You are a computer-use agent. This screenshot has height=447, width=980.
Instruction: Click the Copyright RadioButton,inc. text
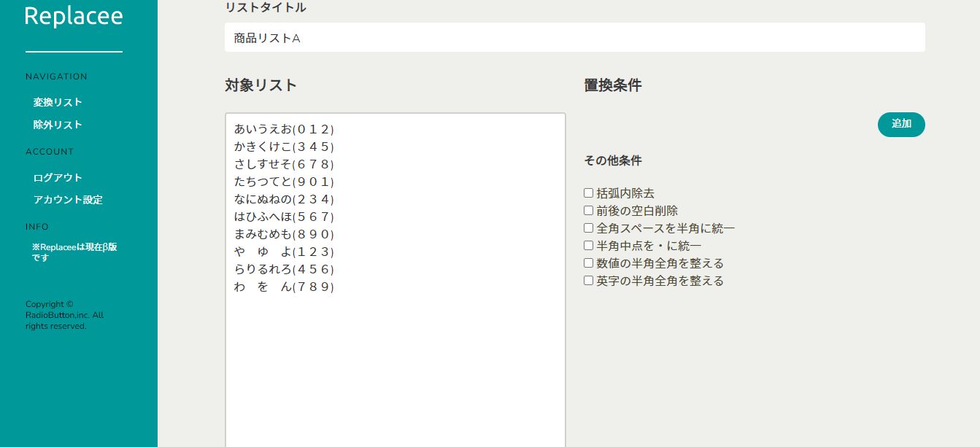click(x=65, y=316)
